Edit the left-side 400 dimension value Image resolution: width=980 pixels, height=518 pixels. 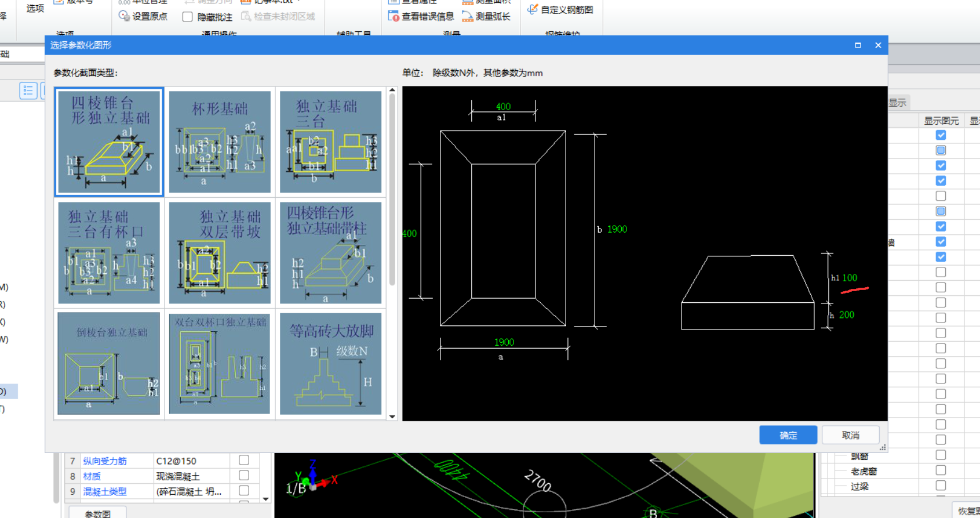(x=410, y=234)
